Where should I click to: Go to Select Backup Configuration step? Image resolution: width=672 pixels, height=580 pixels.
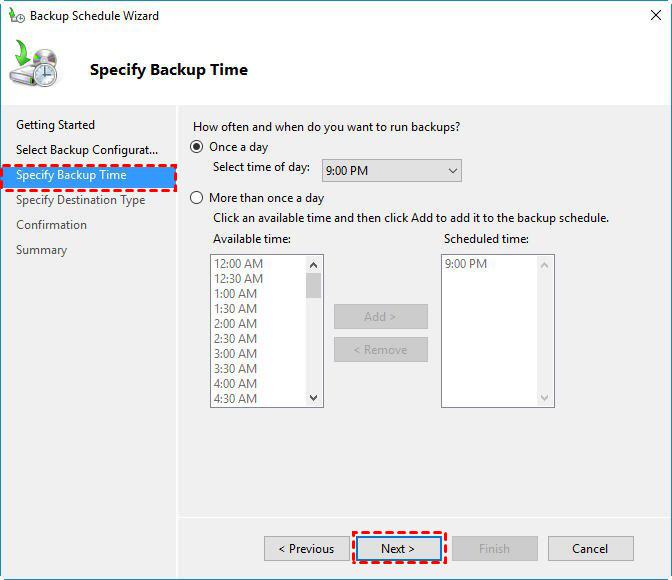coord(86,150)
